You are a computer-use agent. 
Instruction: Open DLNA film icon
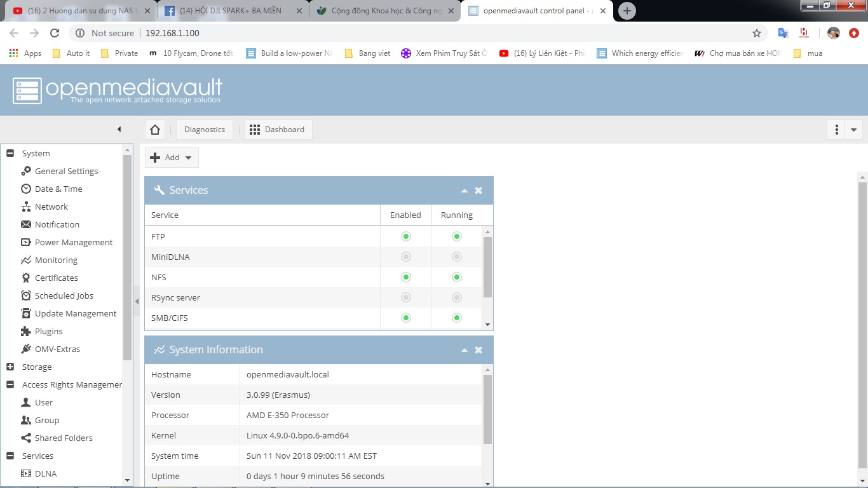click(x=26, y=473)
